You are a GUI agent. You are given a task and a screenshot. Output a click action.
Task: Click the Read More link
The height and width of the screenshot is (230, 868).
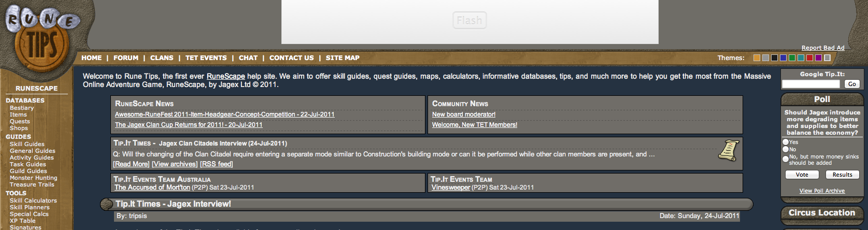point(131,164)
